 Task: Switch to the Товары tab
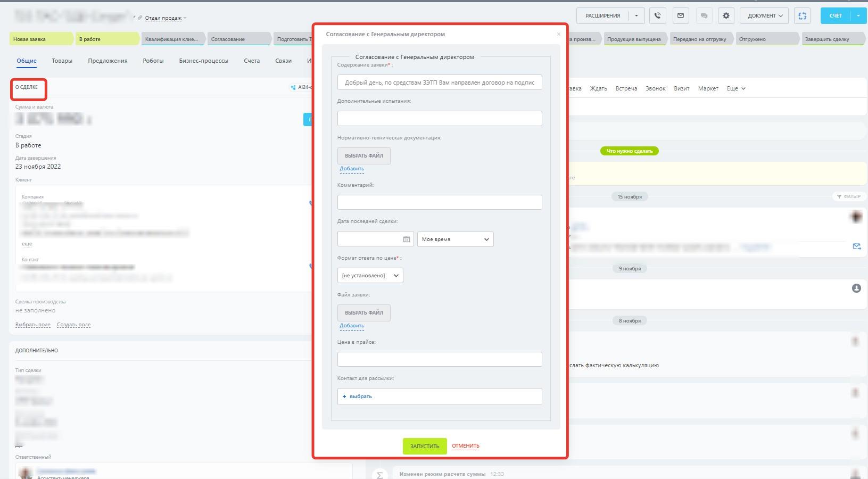pyautogui.click(x=62, y=61)
